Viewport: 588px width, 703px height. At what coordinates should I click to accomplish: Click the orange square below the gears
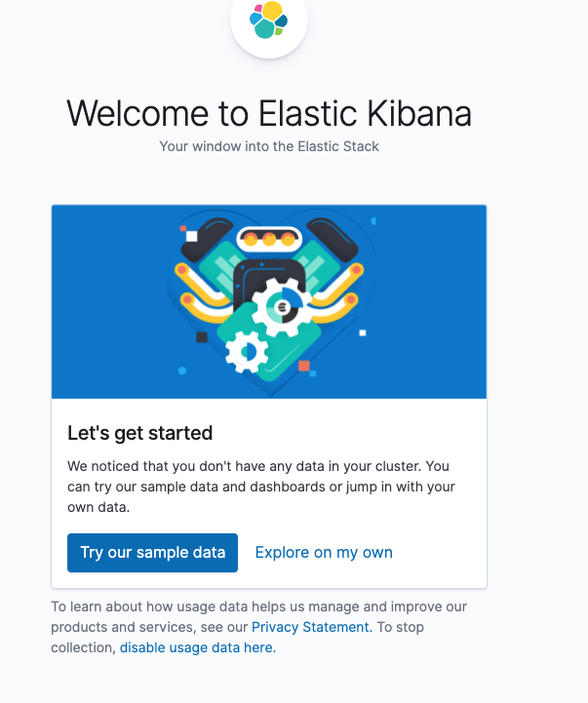point(304,367)
